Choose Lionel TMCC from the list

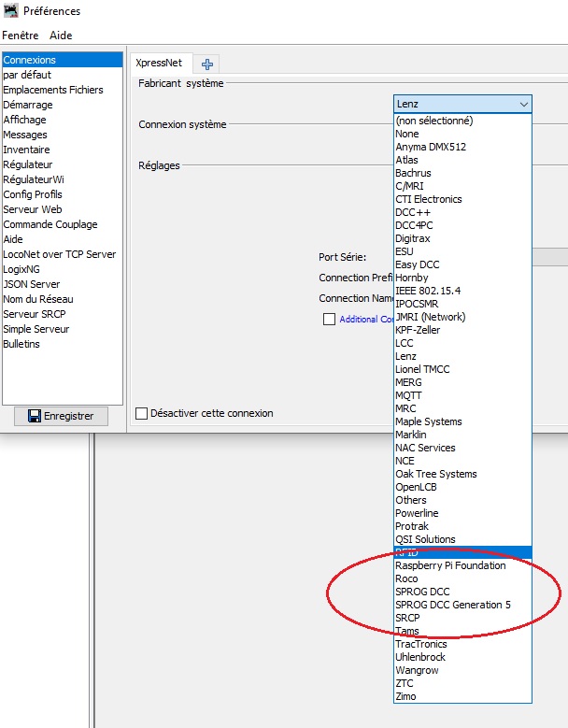[x=462, y=369]
